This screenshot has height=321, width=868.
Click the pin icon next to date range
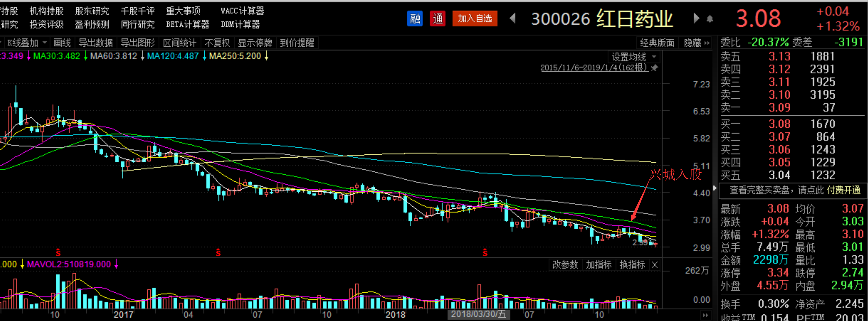(x=654, y=68)
